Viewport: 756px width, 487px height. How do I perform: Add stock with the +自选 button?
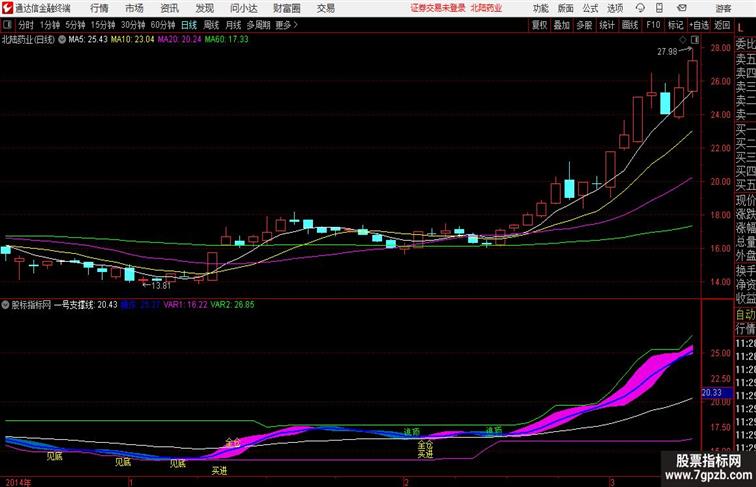(x=699, y=25)
